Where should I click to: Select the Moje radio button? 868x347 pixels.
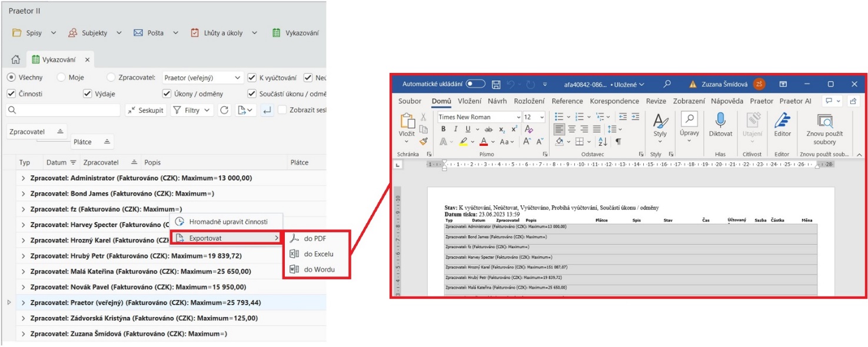point(61,78)
